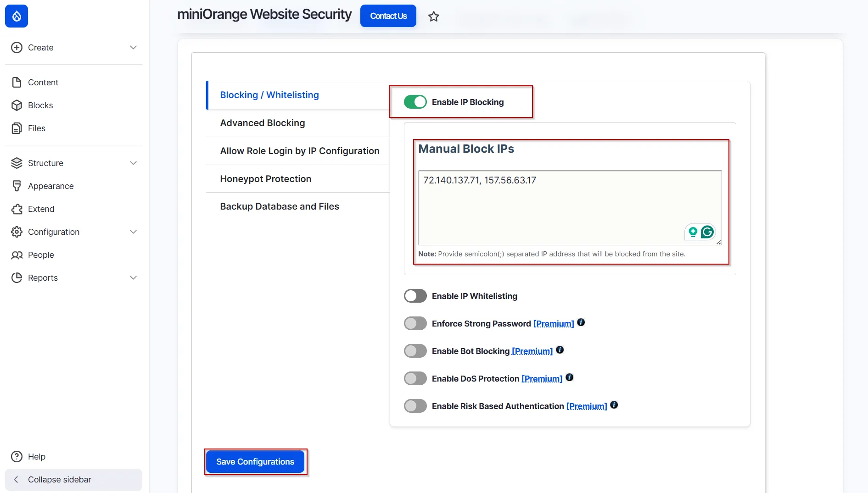Click the Appearance brush icon
The width and height of the screenshot is (868, 493).
coord(17,186)
